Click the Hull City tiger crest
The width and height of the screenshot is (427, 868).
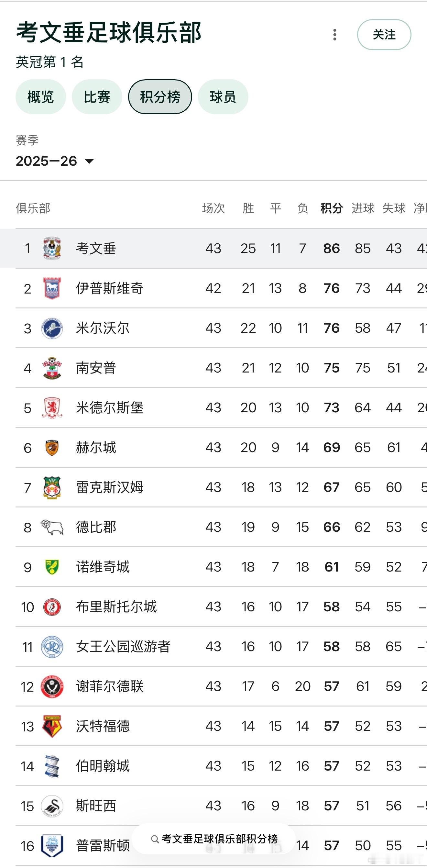(52, 448)
